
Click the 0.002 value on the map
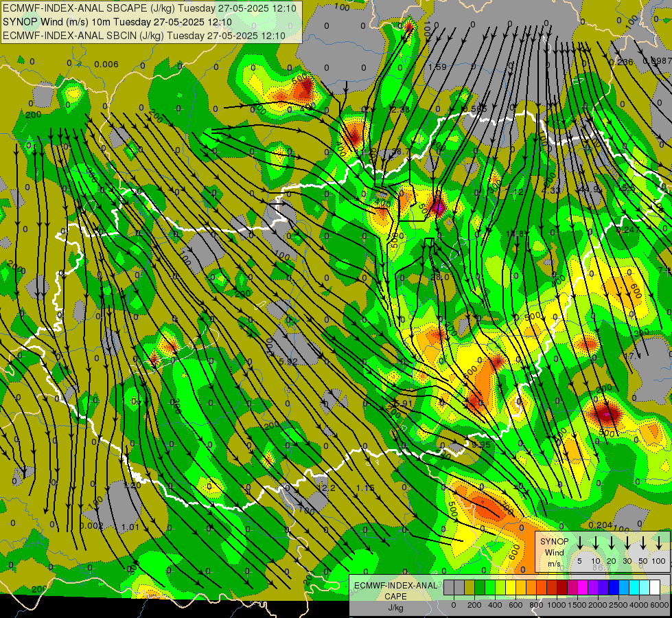coord(91,526)
